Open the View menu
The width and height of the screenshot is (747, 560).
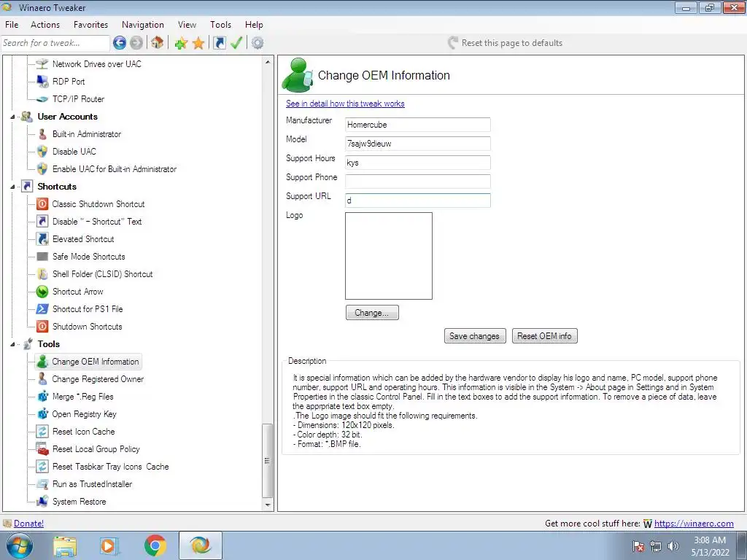tap(187, 25)
